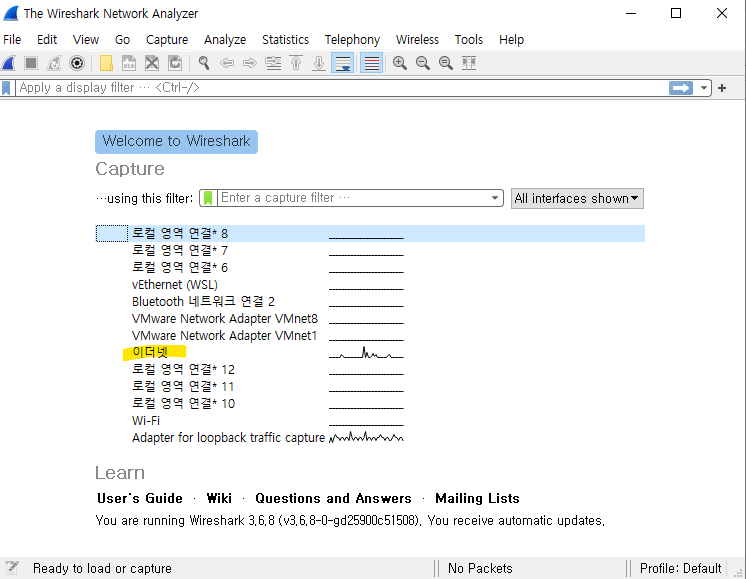Viewport: 746px width, 579px height.
Task: Open the Capture menu
Action: (x=167, y=39)
